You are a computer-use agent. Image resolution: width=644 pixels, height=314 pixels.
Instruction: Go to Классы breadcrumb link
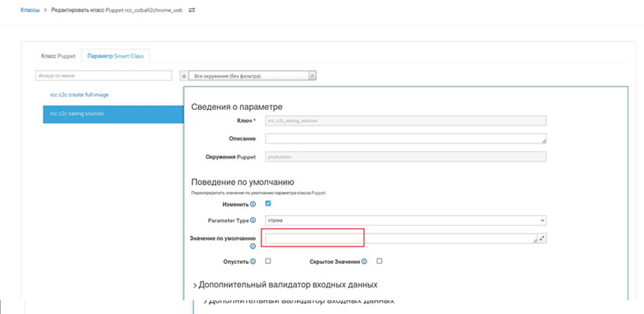click(30, 10)
